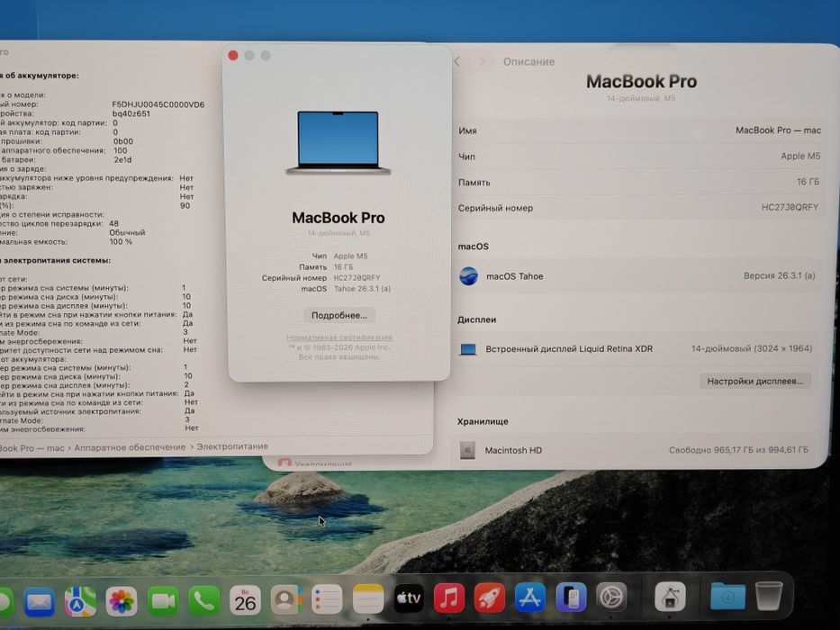This screenshot has width=840, height=630.
Task: Click the Имя row in Описание
Action: coord(638,130)
